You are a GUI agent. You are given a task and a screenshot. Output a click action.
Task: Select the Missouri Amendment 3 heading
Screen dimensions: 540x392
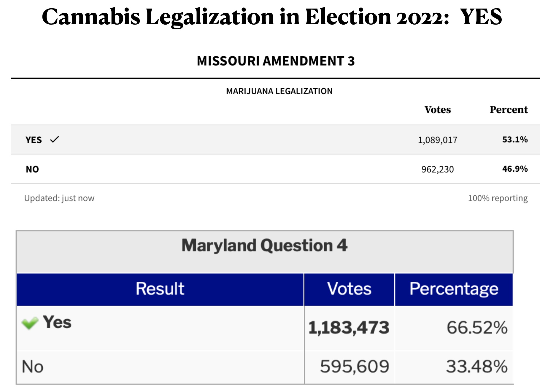coord(276,61)
